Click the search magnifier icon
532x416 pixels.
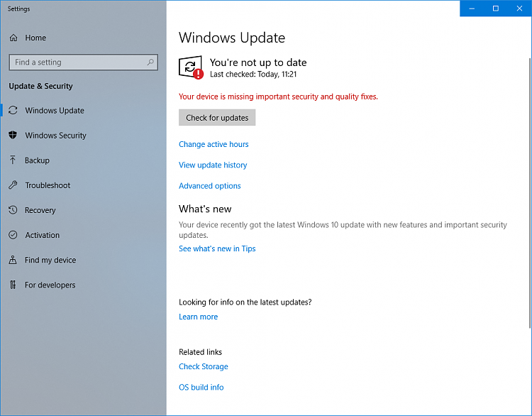coord(150,62)
